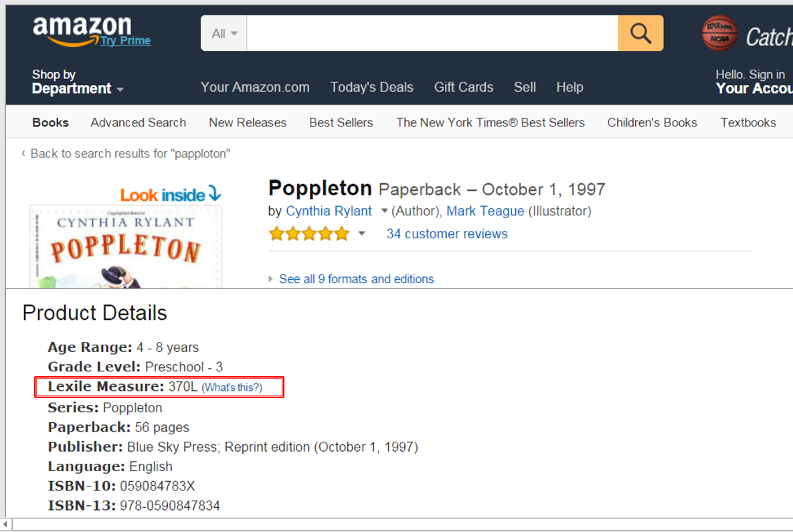Open the Children's Books tab

[652, 122]
